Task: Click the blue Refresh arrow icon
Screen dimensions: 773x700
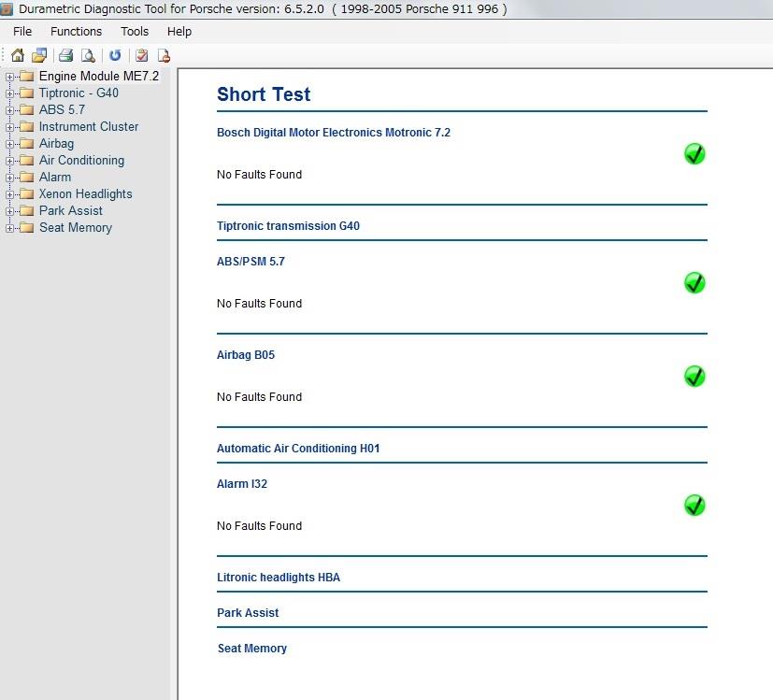Action: click(x=115, y=55)
